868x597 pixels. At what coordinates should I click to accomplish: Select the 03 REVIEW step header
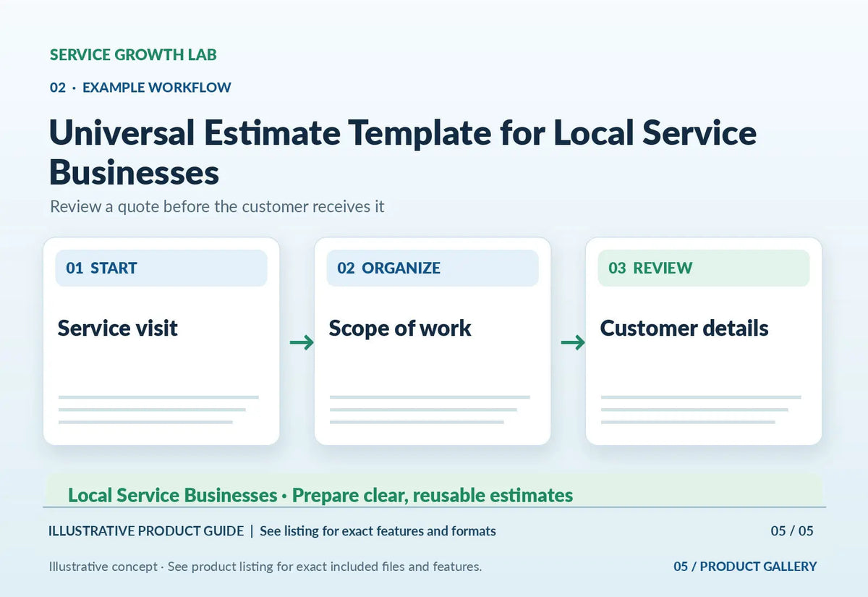(x=704, y=268)
